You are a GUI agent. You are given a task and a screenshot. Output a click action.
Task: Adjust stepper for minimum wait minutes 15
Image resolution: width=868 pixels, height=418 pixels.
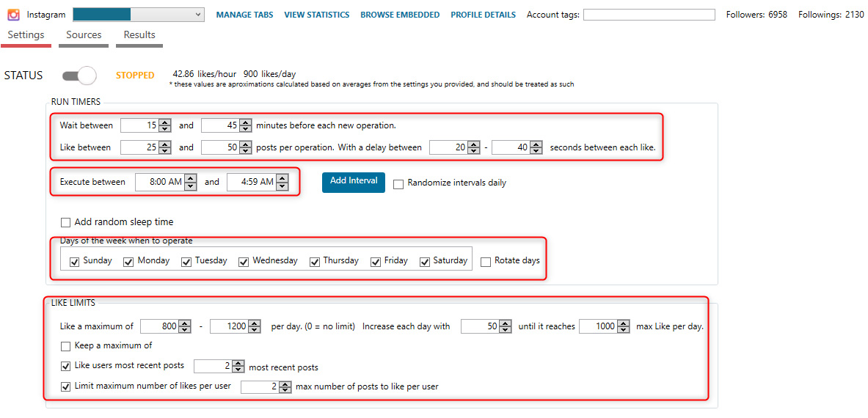[164, 125]
